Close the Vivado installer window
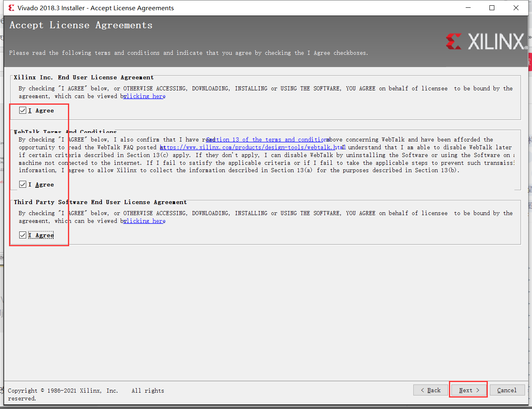This screenshot has width=532, height=409. pyautogui.click(x=516, y=8)
